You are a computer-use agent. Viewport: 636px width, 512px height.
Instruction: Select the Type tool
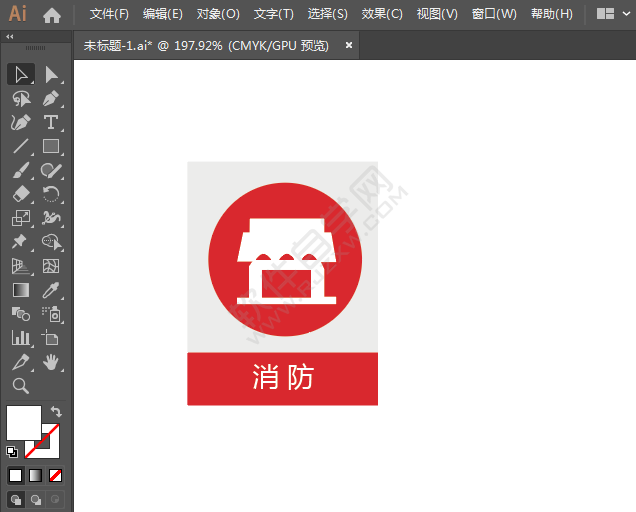tap(51, 122)
